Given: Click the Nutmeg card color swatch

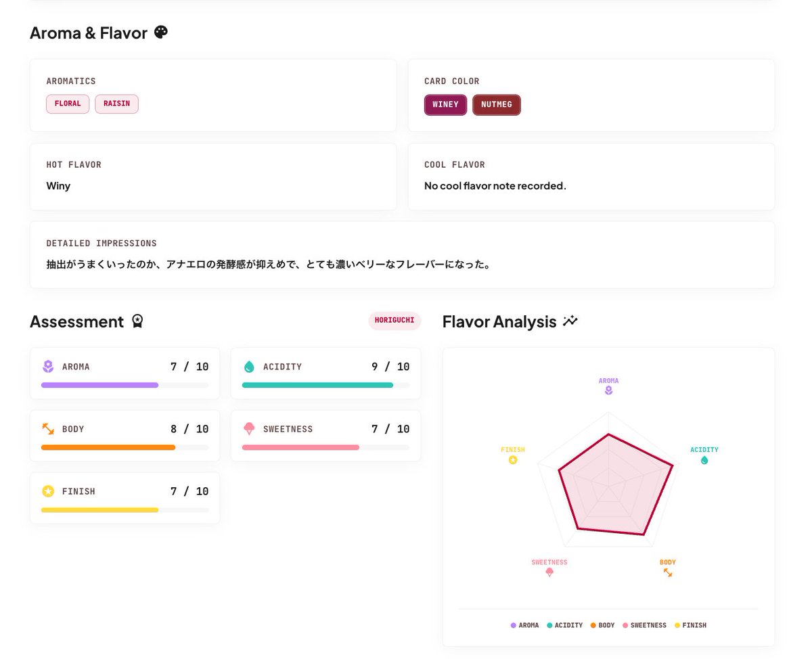Looking at the screenshot, I should tap(497, 105).
